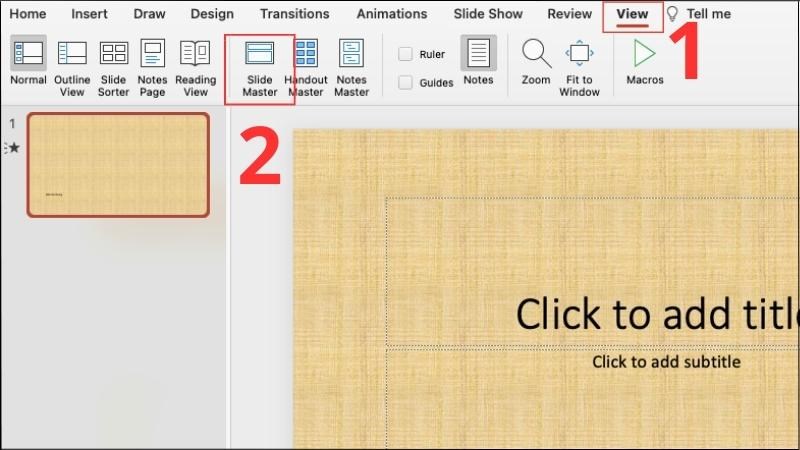Open Reading View

click(x=195, y=68)
